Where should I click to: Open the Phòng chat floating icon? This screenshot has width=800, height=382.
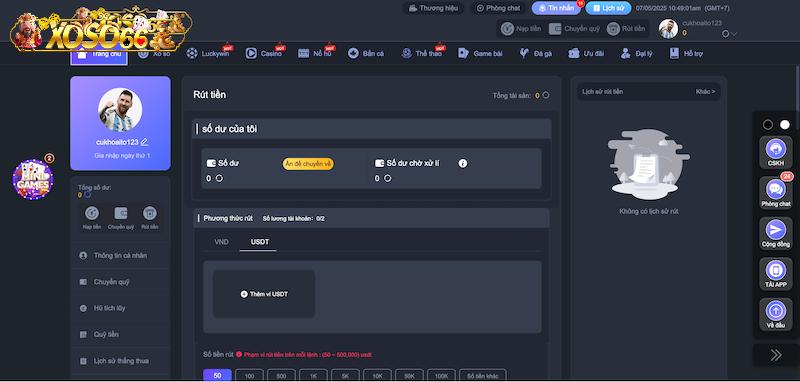(776, 193)
